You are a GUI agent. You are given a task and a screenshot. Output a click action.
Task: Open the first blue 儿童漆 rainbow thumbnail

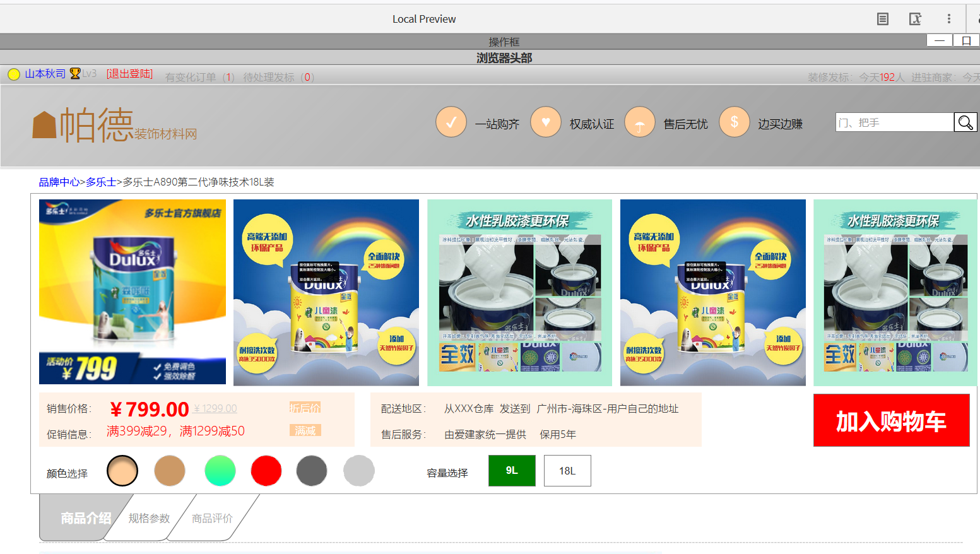point(326,292)
